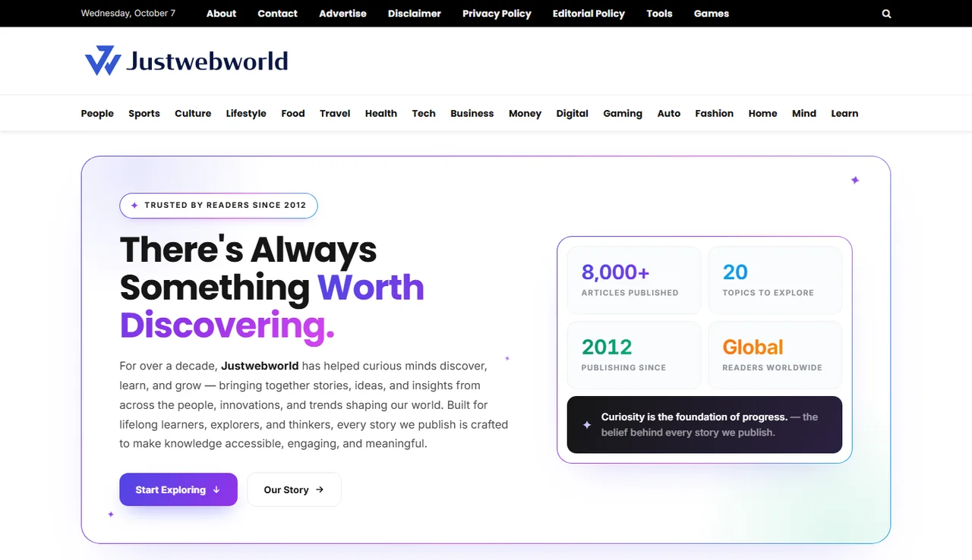Browse the Tech category
Image resolution: width=972 pixels, height=560 pixels.
424,114
